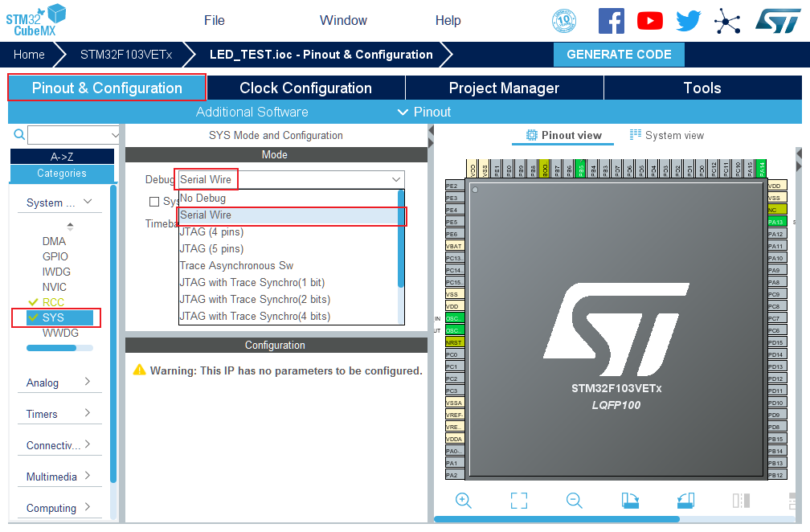810x532 pixels.
Task: Toggle the split view icon below the chip
Action: [741, 501]
